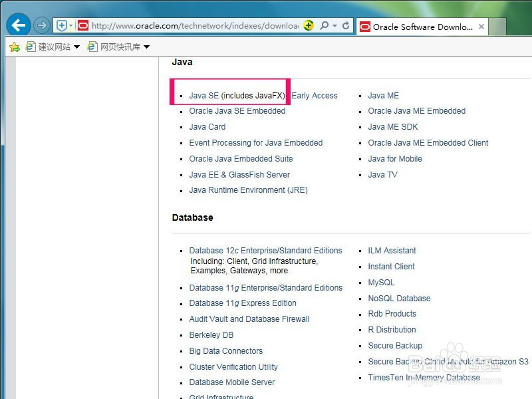Image resolution: width=532 pixels, height=399 pixels.
Task: Open the 网页快讯库 favorites item
Action: [114, 47]
